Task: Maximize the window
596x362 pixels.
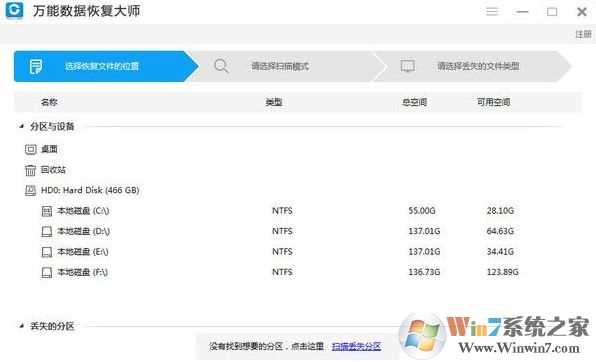Action: click(552, 12)
